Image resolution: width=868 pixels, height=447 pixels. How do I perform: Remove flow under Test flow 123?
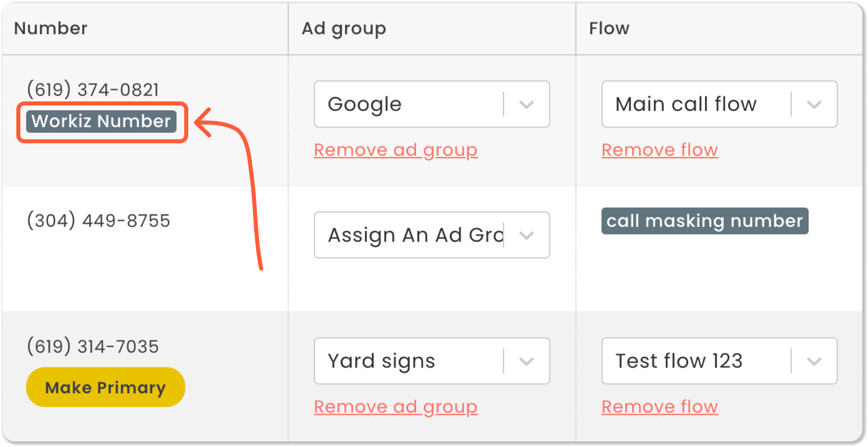(x=659, y=406)
